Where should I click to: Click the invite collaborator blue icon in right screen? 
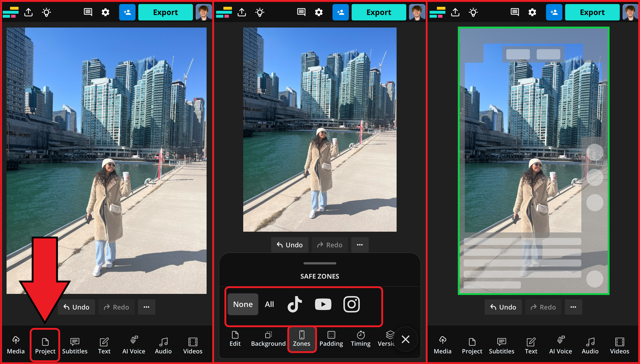(x=554, y=12)
